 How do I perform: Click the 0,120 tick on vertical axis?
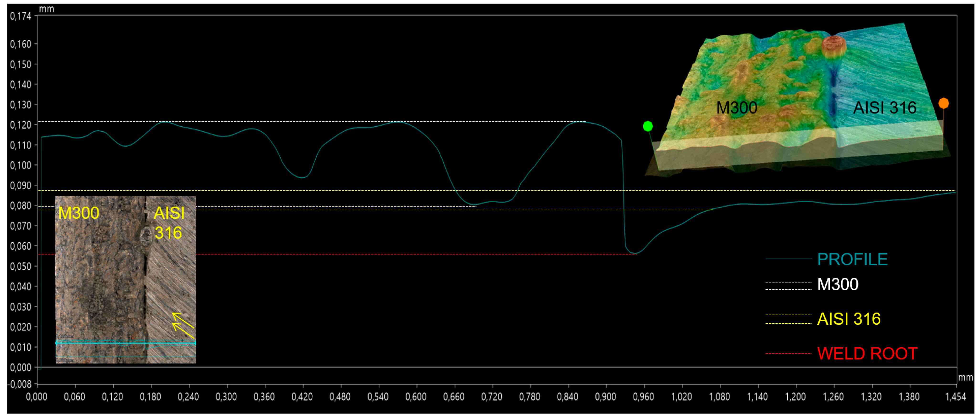pos(21,125)
